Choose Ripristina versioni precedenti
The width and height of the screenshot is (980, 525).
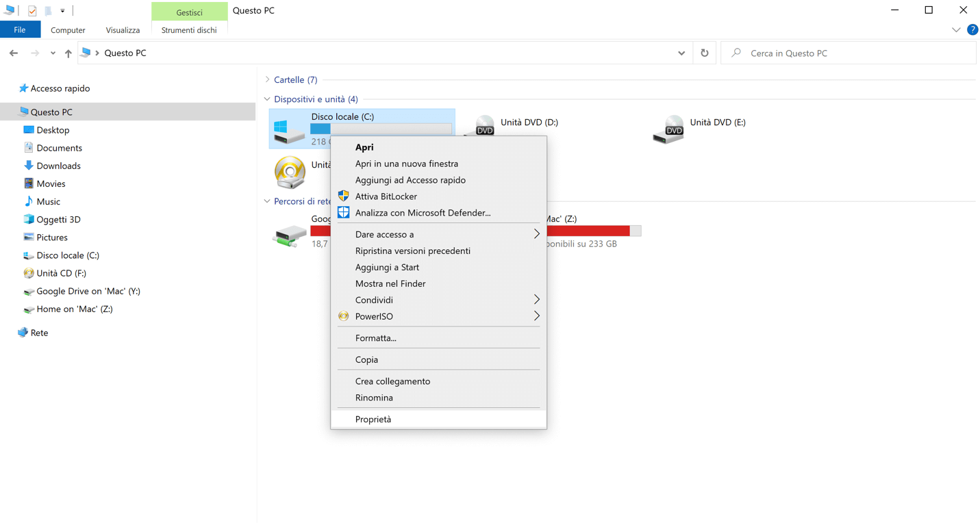pyautogui.click(x=438, y=251)
